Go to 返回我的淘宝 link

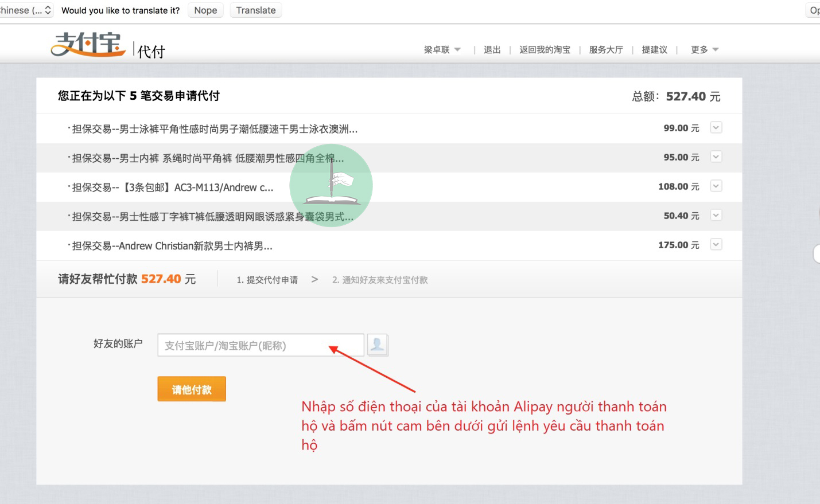click(x=545, y=50)
